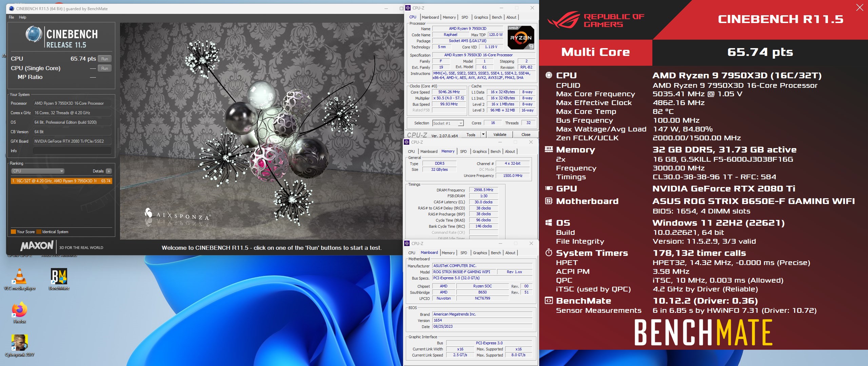Screen dimensions: 868x366
Task: Click the GFX Board field value
Action: (72, 141)
